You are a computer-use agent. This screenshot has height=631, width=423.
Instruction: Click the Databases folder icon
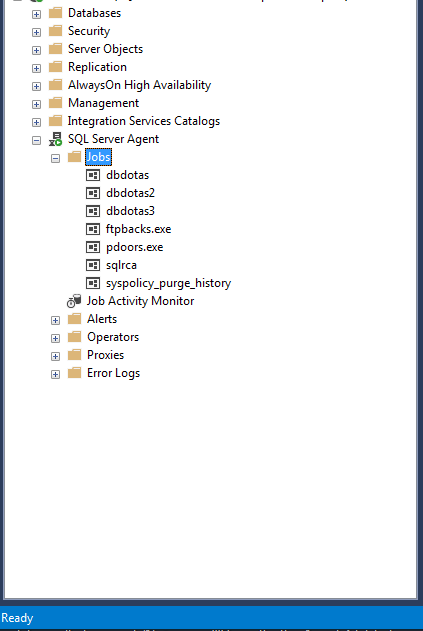point(56,13)
